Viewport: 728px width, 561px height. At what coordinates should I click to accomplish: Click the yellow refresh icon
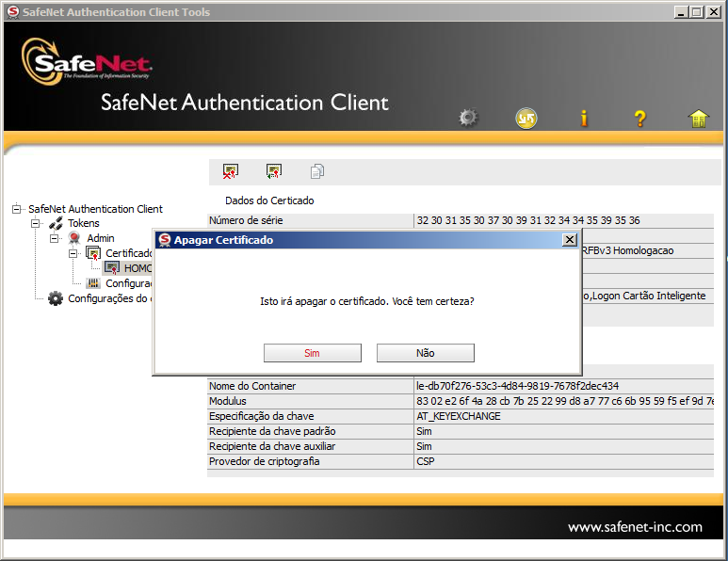[x=526, y=119]
